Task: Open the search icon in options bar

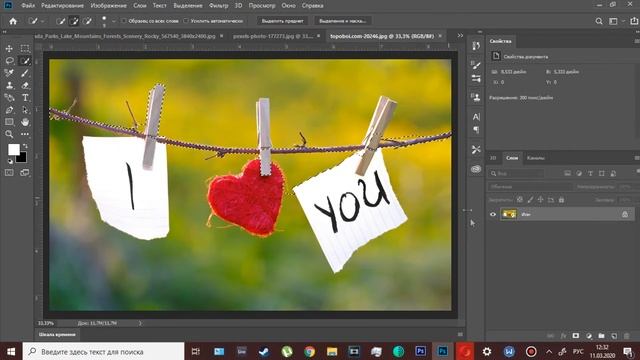Action: 599,21
